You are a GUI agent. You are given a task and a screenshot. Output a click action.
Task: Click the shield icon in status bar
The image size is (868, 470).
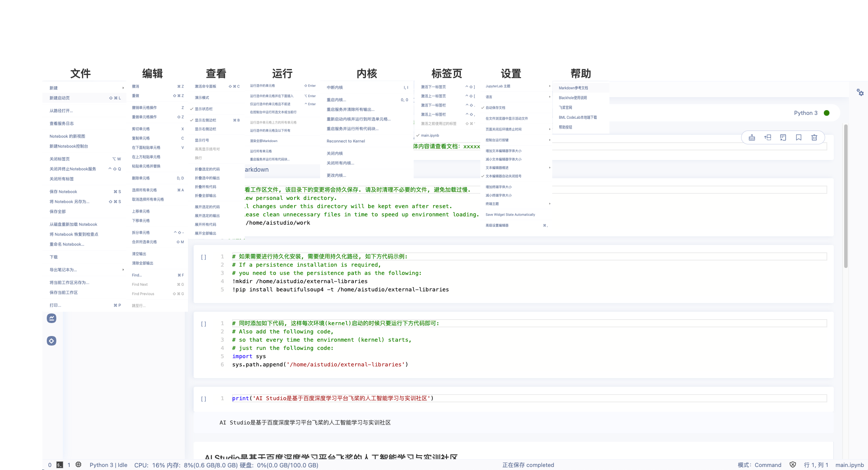coord(793,465)
